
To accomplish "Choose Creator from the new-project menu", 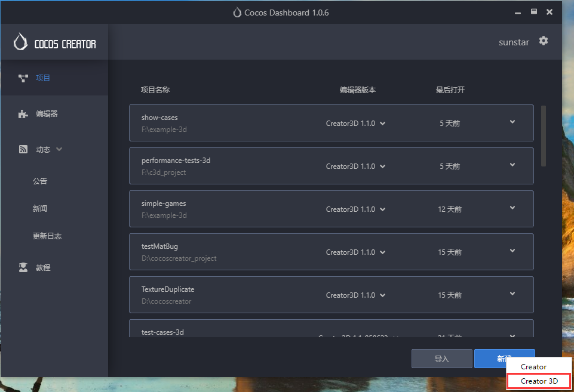I will pos(533,366).
